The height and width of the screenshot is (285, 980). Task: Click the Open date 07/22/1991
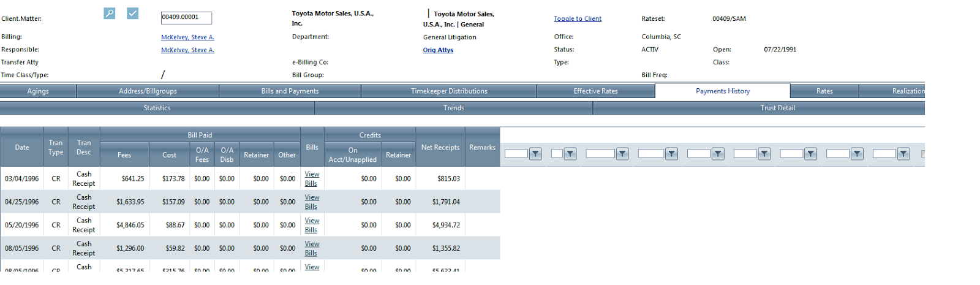click(x=780, y=50)
